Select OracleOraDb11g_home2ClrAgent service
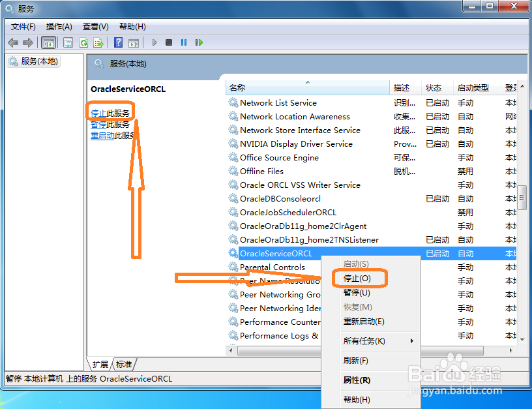 pyautogui.click(x=372, y=226)
